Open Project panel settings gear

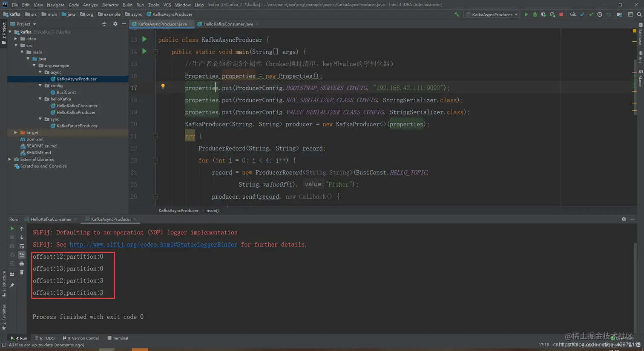[115, 24]
